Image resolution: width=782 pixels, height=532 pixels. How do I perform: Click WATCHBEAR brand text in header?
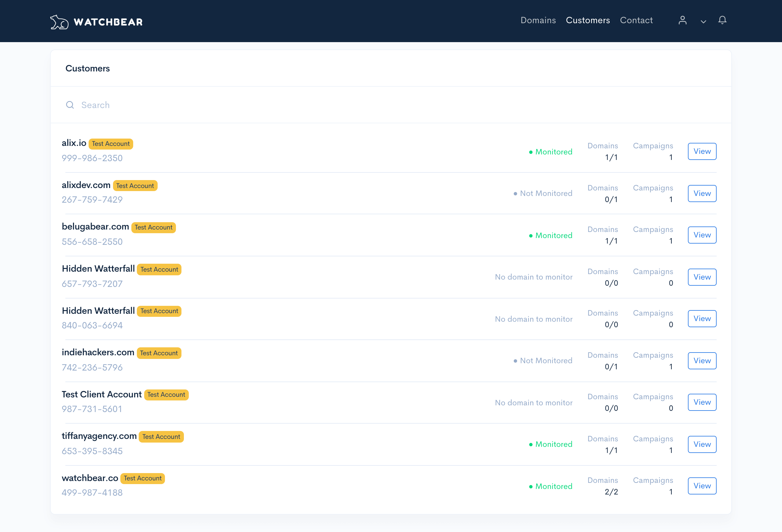pos(108,22)
